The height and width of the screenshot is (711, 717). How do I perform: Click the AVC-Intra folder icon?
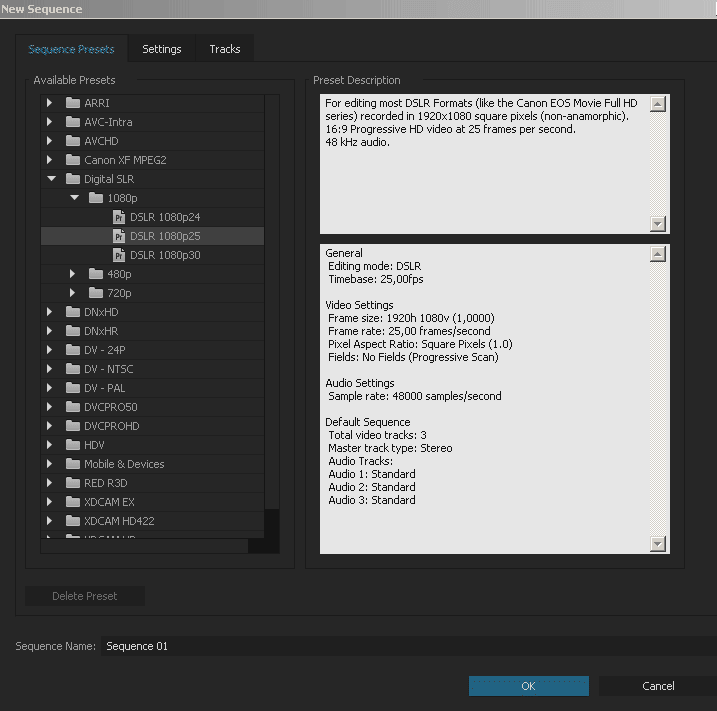pos(73,122)
